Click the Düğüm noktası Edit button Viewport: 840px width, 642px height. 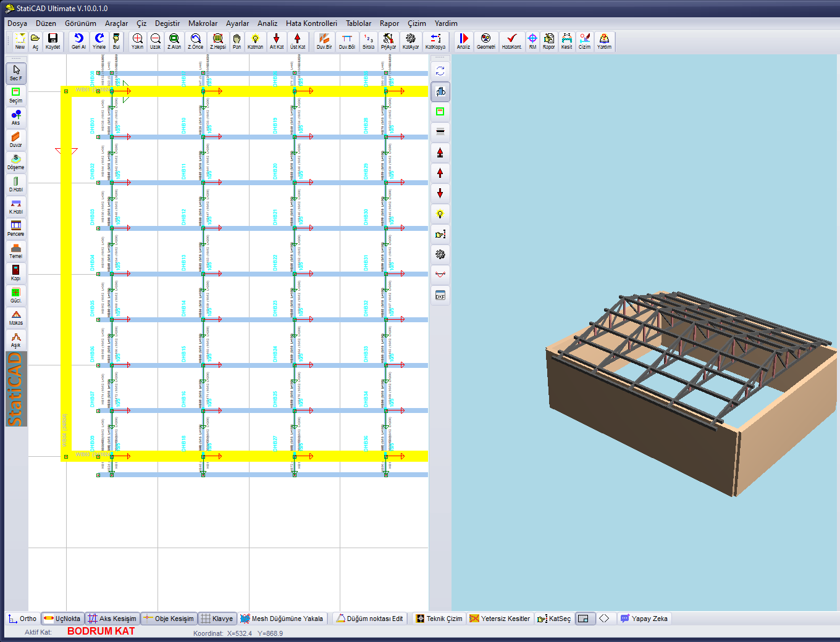click(369, 619)
